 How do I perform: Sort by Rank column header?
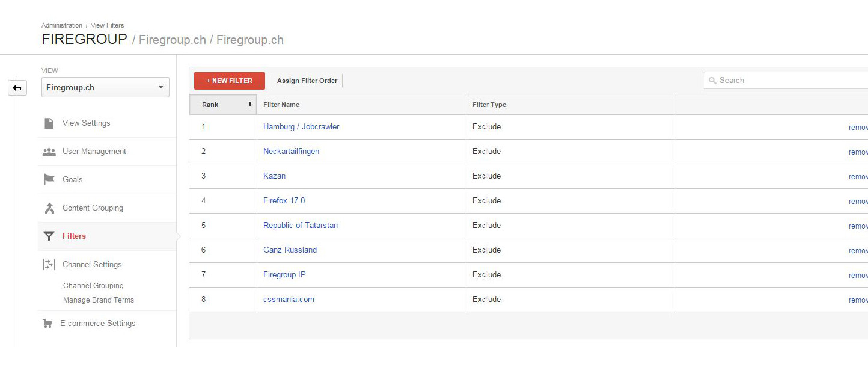pos(223,105)
